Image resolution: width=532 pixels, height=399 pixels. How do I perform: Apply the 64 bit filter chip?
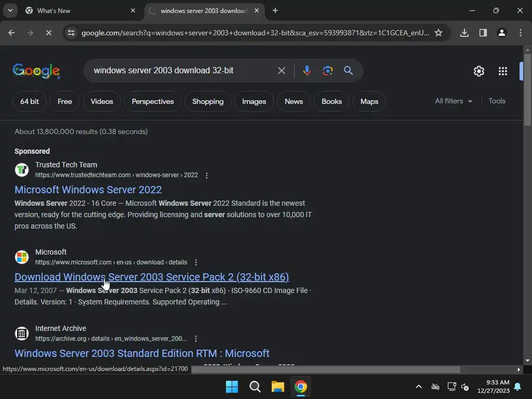tap(30, 101)
